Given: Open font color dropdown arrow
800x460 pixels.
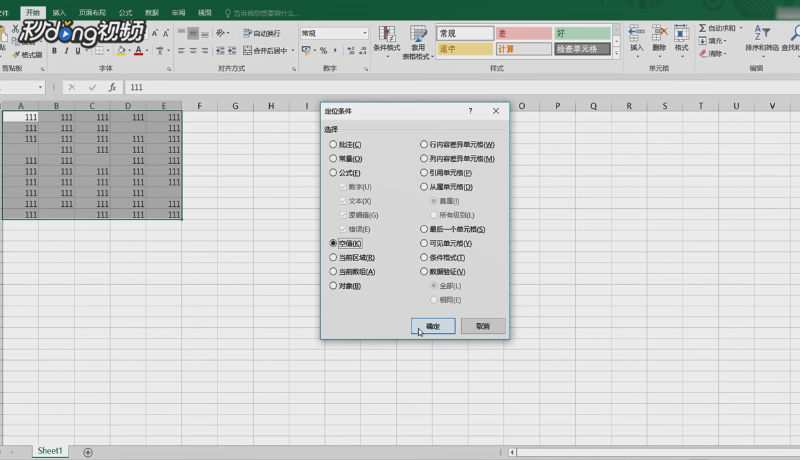Looking at the screenshot, I should click(147, 50).
